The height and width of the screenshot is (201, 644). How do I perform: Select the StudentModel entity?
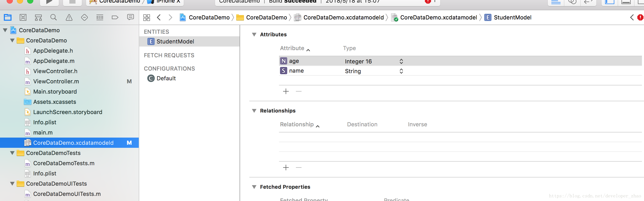pyautogui.click(x=189, y=41)
